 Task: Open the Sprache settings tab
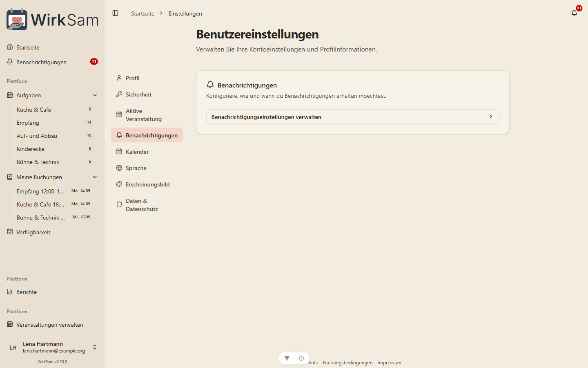147,168
